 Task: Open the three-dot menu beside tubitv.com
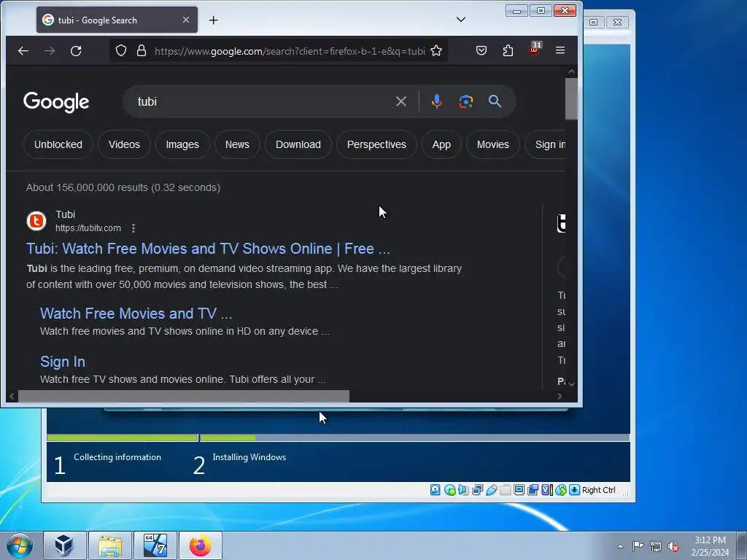[133, 228]
